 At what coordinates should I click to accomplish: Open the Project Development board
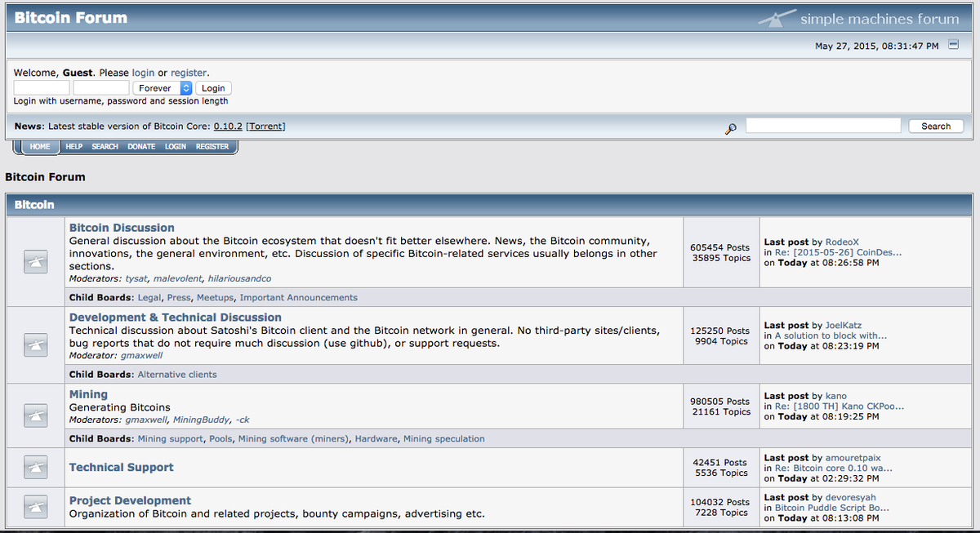pyautogui.click(x=130, y=501)
